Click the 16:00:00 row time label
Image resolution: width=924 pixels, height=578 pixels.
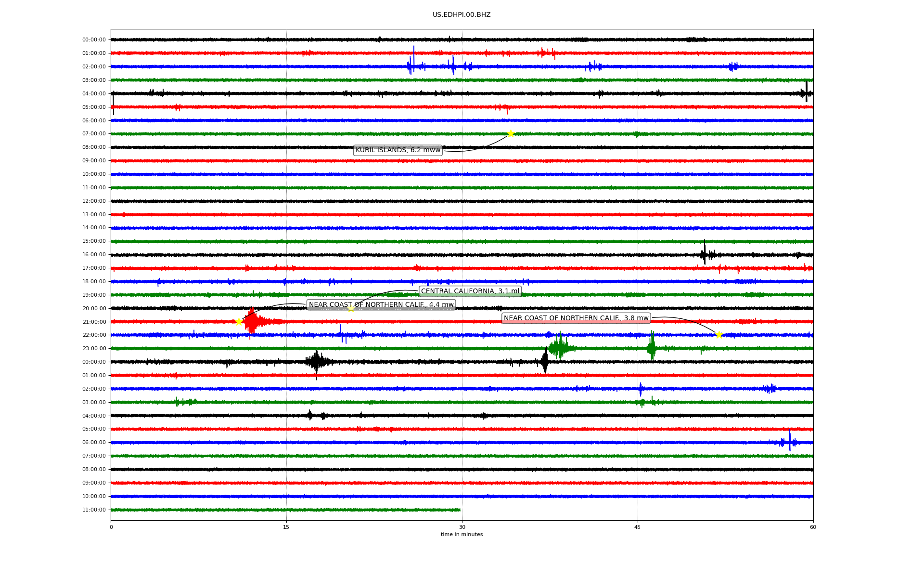[94, 255]
